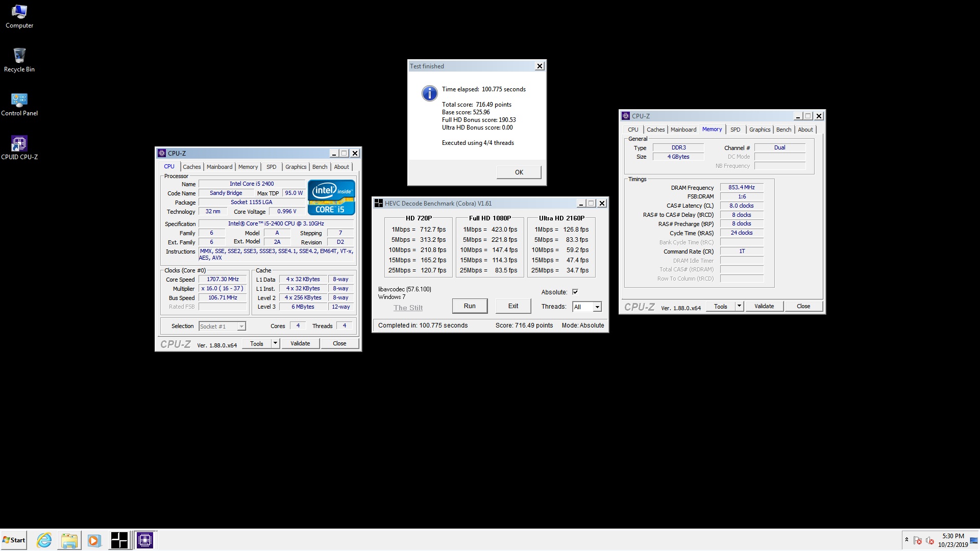This screenshot has height=551, width=980.
Task: Click the DRAM Frequency value 853.4 MHz
Action: tap(742, 187)
